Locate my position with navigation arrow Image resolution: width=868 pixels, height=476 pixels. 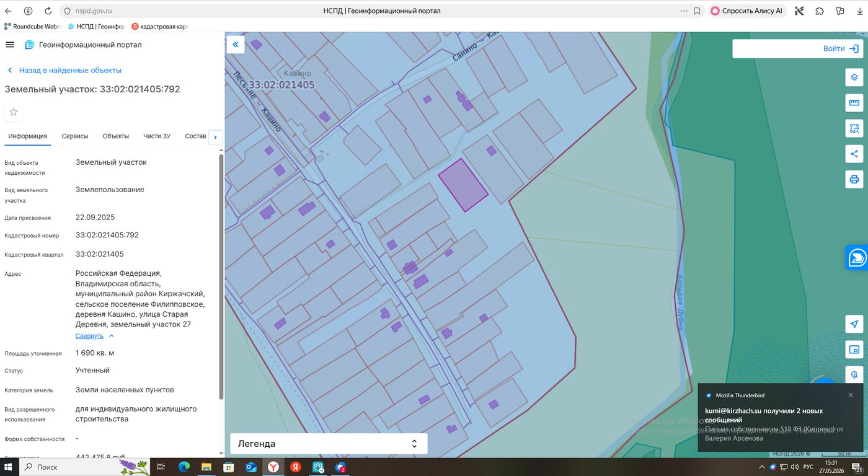point(854,324)
